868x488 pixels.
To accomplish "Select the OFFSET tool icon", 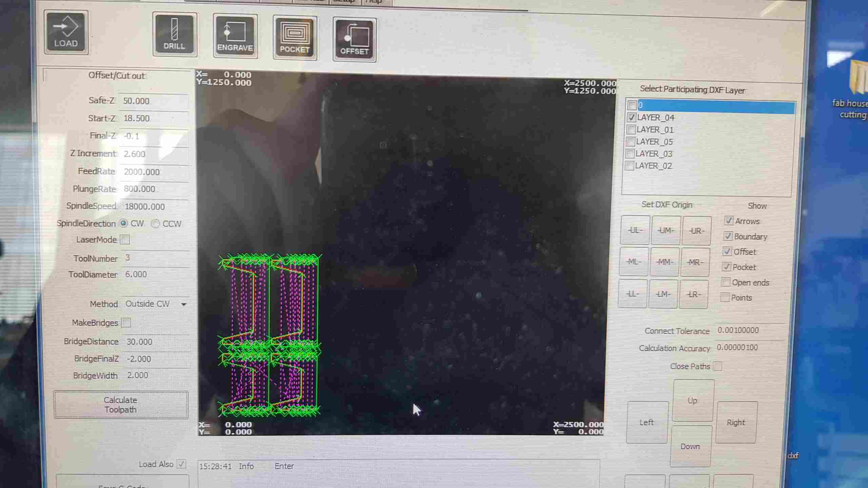I will [x=354, y=40].
